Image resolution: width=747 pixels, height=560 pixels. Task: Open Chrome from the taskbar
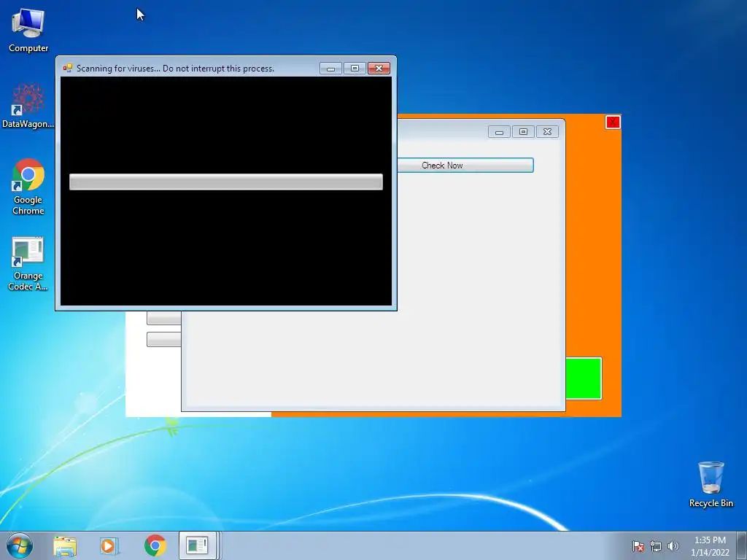click(x=155, y=545)
